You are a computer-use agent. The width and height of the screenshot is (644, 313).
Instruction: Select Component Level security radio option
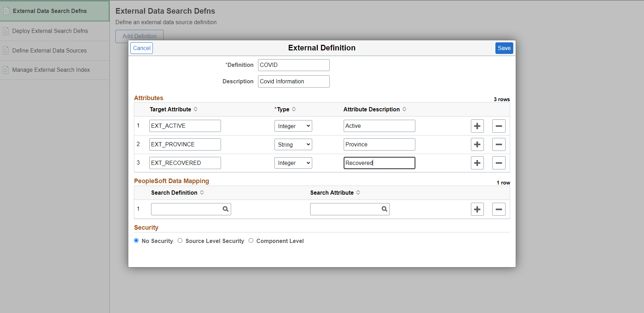(251, 241)
